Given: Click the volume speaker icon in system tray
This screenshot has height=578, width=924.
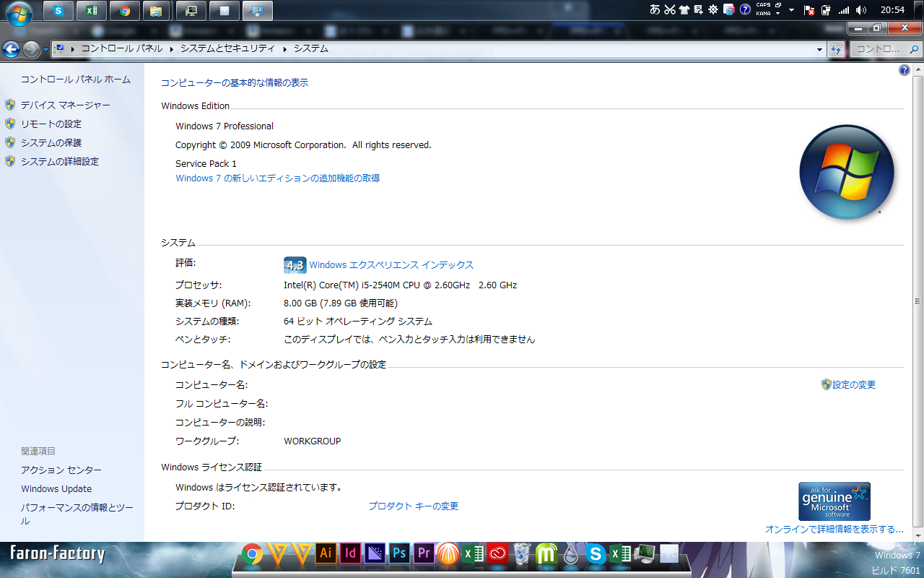Looking at the screenshot, I should pyautogui.click(x=860, y=10).
